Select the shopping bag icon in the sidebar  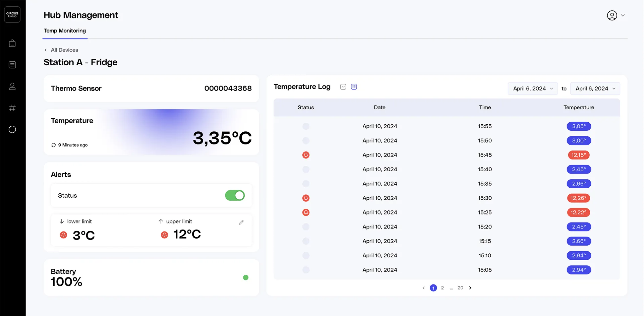point(12,43)
